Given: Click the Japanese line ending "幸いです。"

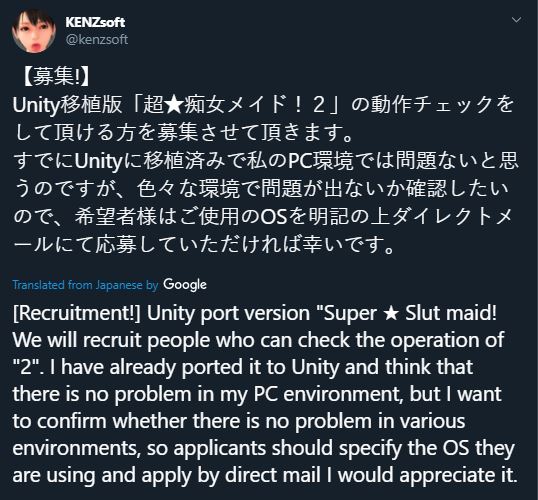Looking at the screenshot, I should click(203, 245).
